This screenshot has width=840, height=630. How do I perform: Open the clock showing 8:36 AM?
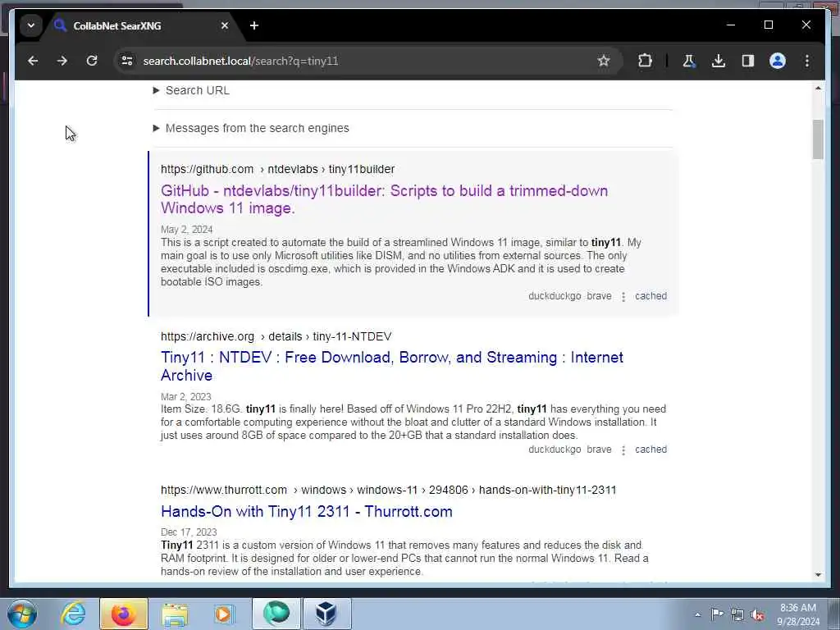(x=797, y=614)
